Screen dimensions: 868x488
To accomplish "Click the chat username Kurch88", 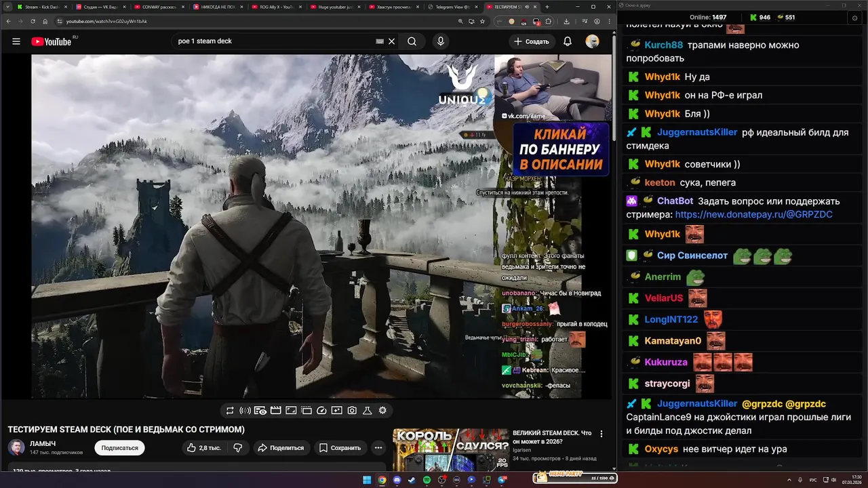I will [663, 45].
